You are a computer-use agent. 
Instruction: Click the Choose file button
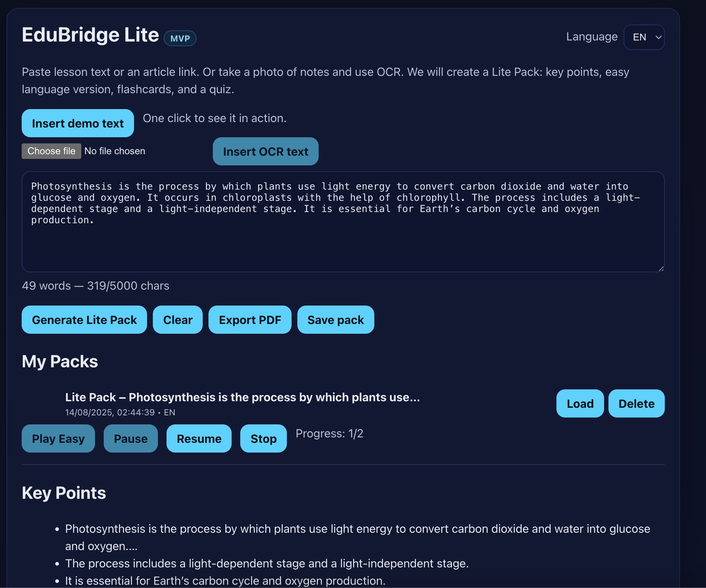51,151
